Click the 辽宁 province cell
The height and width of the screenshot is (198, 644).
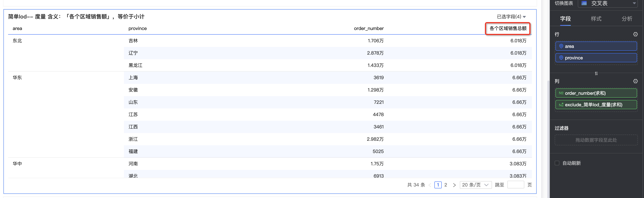(x=133, y=53)
